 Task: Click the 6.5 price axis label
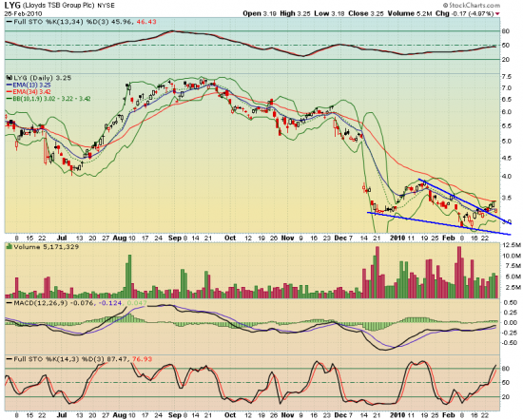point(506,100)
